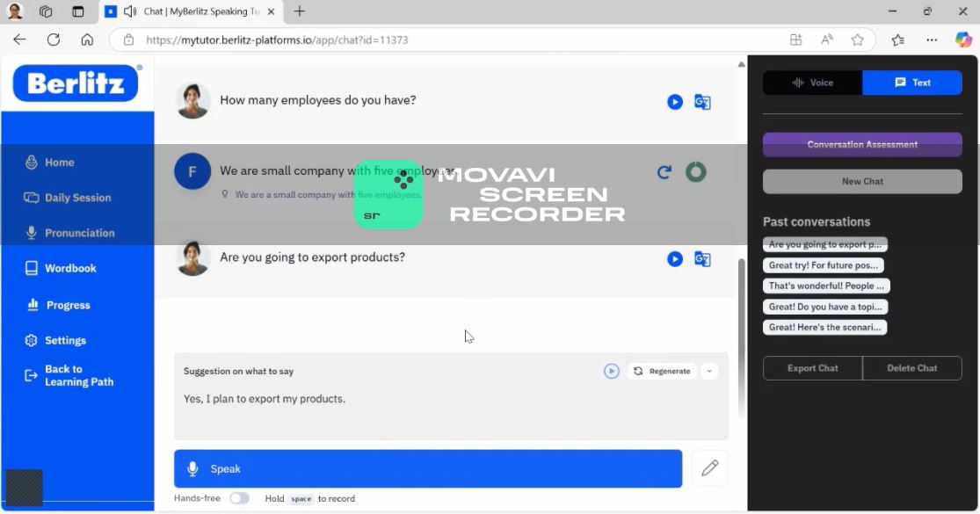Switch to Voice mode
Viewport: 980px width, 514px height.
(x=812, y=83)
